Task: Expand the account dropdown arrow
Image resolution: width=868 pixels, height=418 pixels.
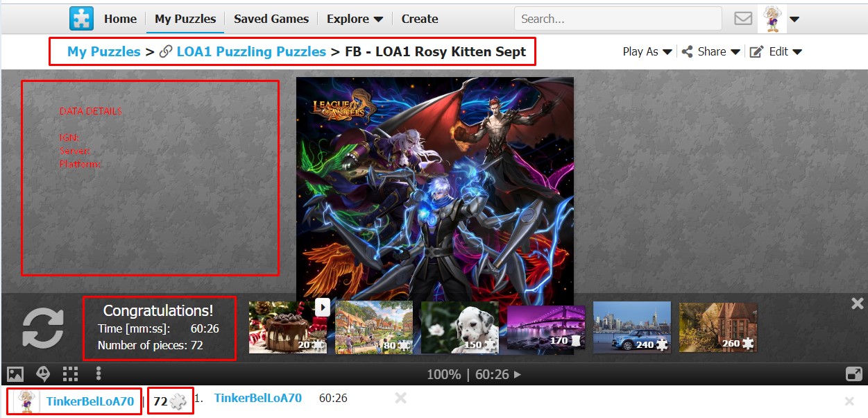Action: pyautogui.click(x=794, y=19)
